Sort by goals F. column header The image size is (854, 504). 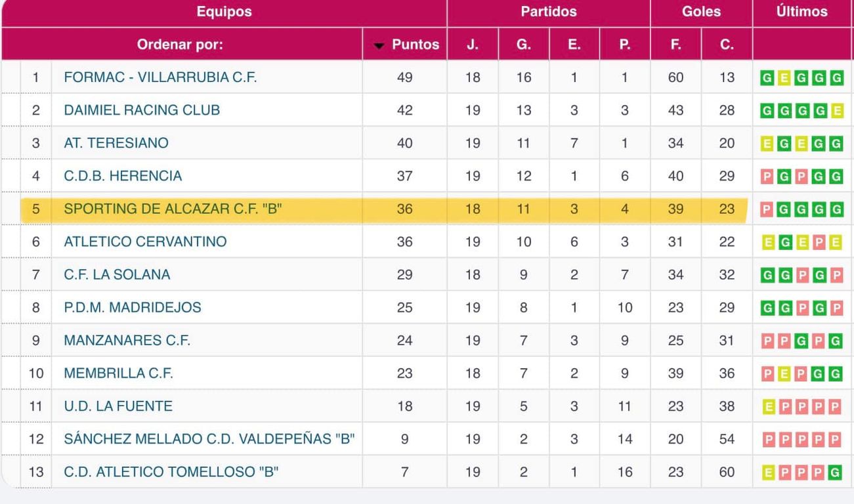tap(675, 45)
